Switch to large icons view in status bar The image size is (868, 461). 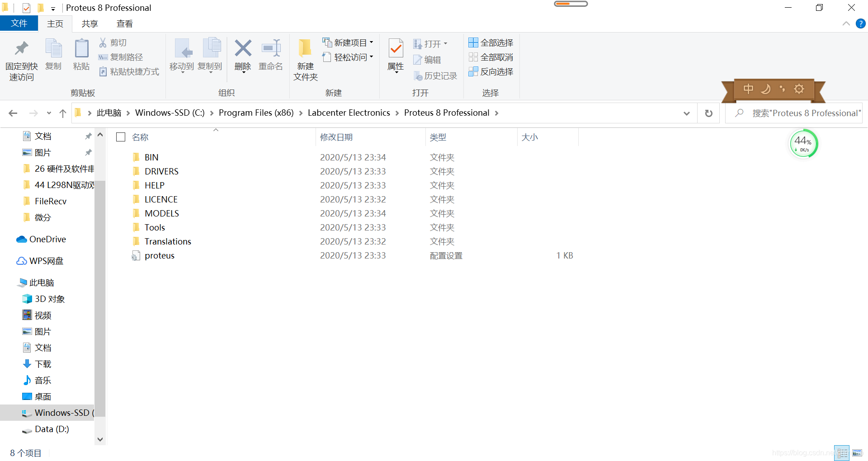coord(857,453)
